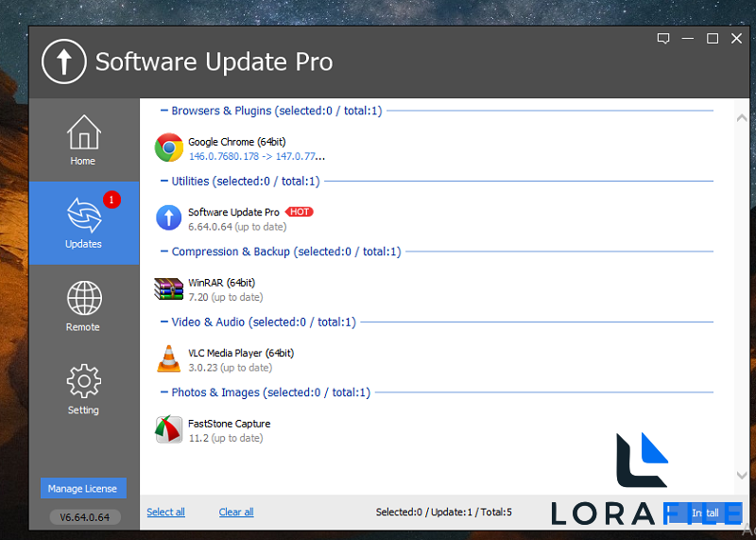The width and height of the screenshot is (756, 540).
Task: Click the Software Update Pro logo arrow
Action: pos(64,61)
